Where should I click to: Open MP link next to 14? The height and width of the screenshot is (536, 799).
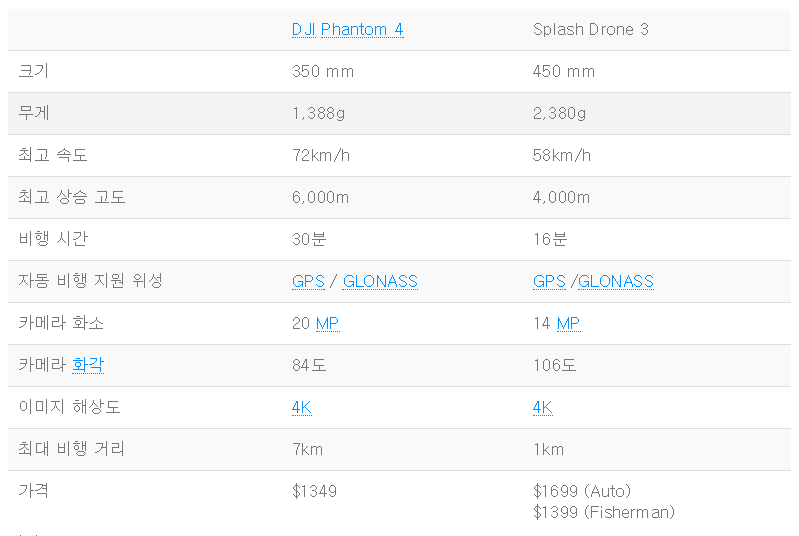coord(569,324)
